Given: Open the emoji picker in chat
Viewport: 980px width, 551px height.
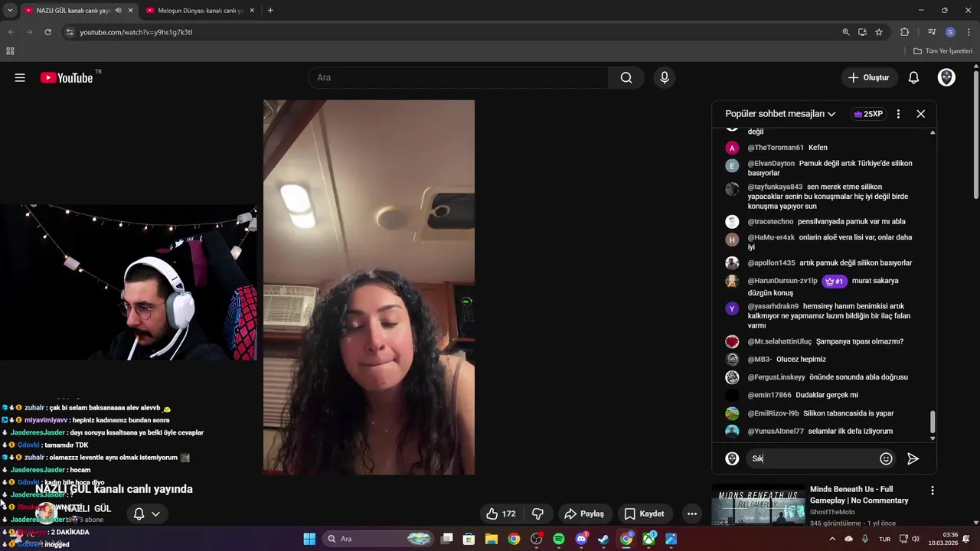Looking at the screenshot, I should pyautogui.click(x=886, y=458).
